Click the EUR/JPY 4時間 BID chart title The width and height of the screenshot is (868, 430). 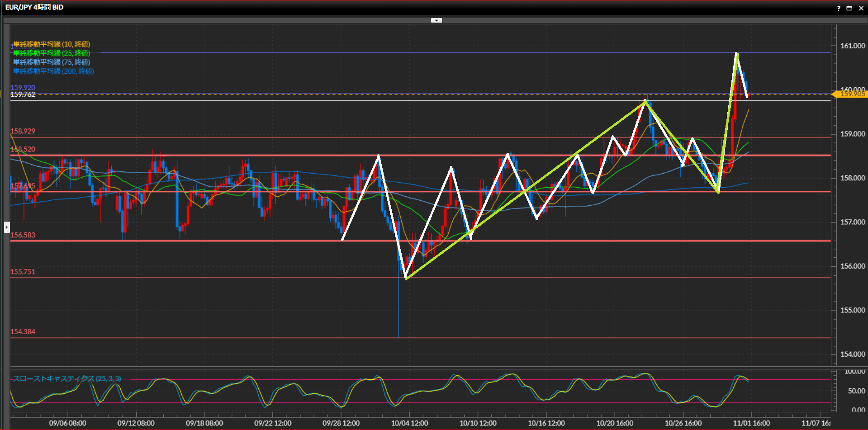pos(34,7)
